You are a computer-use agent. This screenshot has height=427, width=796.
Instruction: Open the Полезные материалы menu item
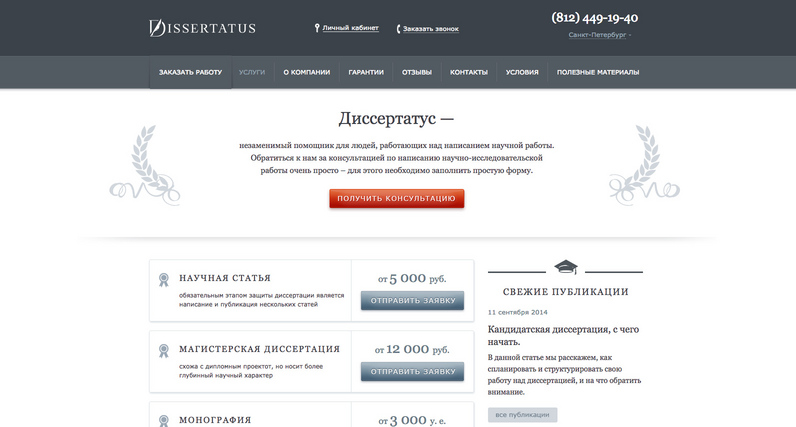tap(598, 72)
